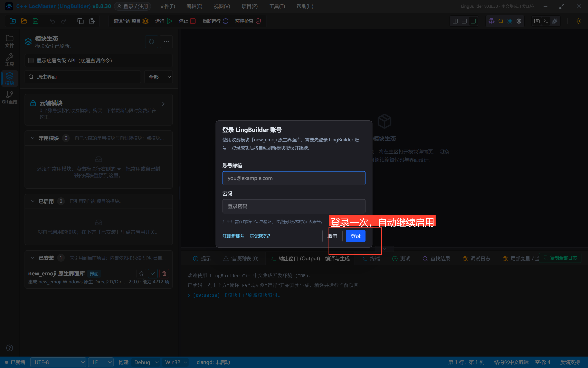Open the LF line-ending dropdown

point(101,362)
